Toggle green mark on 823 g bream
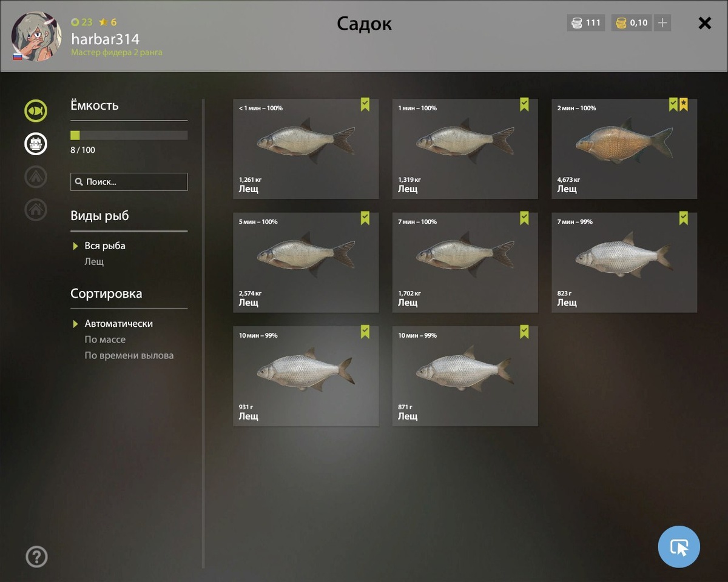The image size is (728, 582). pyautogui.click(x=683, y=218)
